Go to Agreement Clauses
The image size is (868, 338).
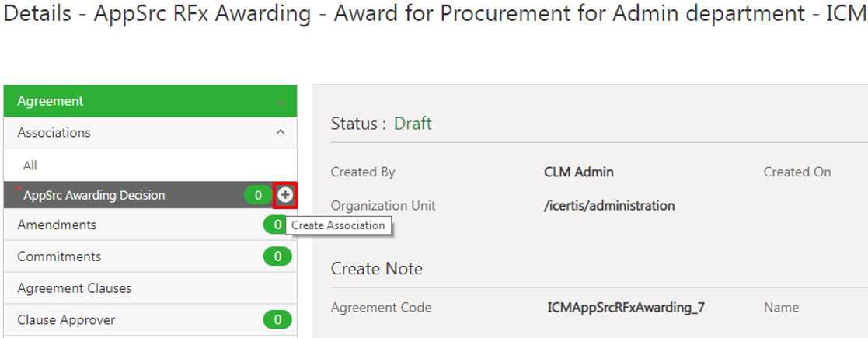[x=75, y=288]
